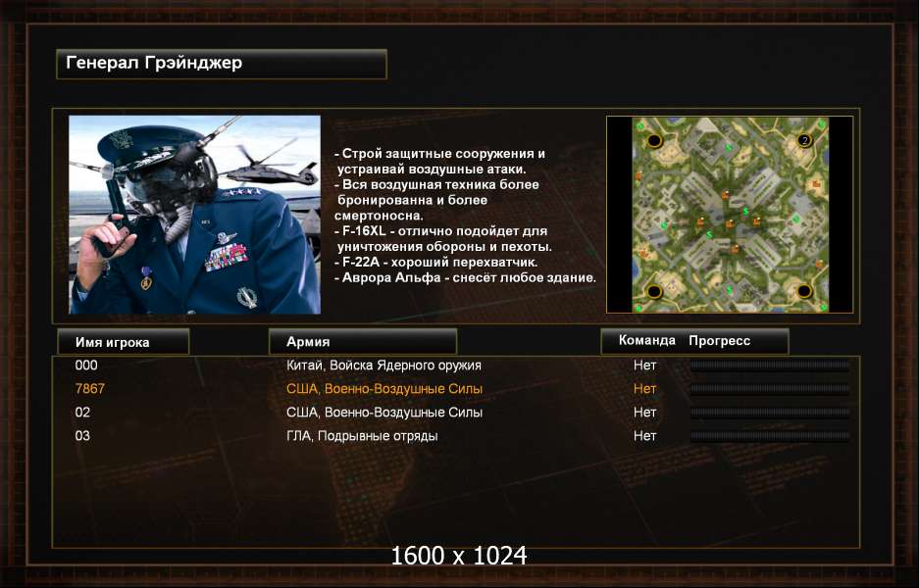Click the General Granger pilot portrait

[194, 215]
